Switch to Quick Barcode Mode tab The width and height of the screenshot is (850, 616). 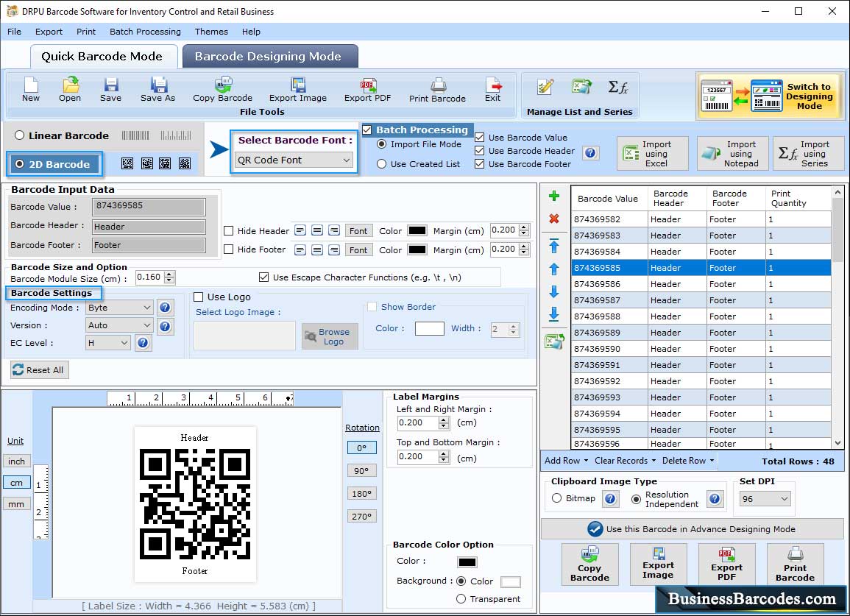click(x=103, y=57)
